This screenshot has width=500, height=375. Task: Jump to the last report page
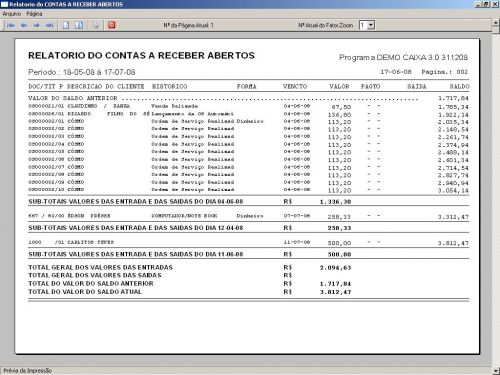49,25
